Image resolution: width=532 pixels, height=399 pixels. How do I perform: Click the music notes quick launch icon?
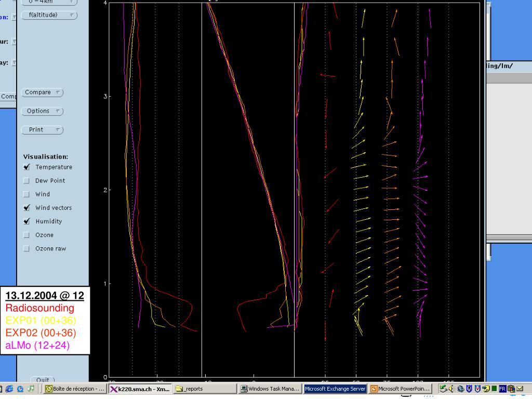31,389
